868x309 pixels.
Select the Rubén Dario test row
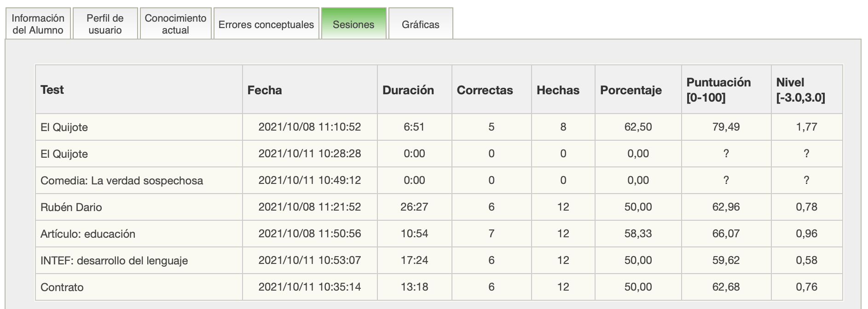click(71, 207)
